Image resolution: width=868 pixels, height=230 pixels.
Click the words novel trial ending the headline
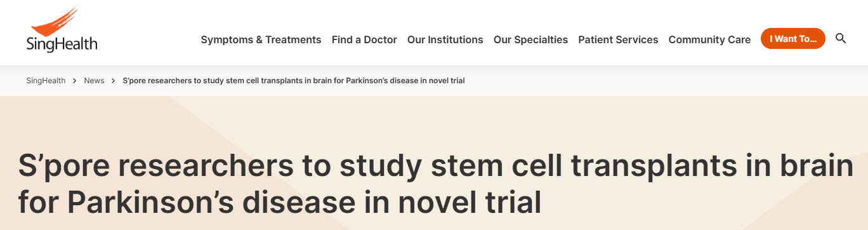pyautogui.click(x=470, y=203)
